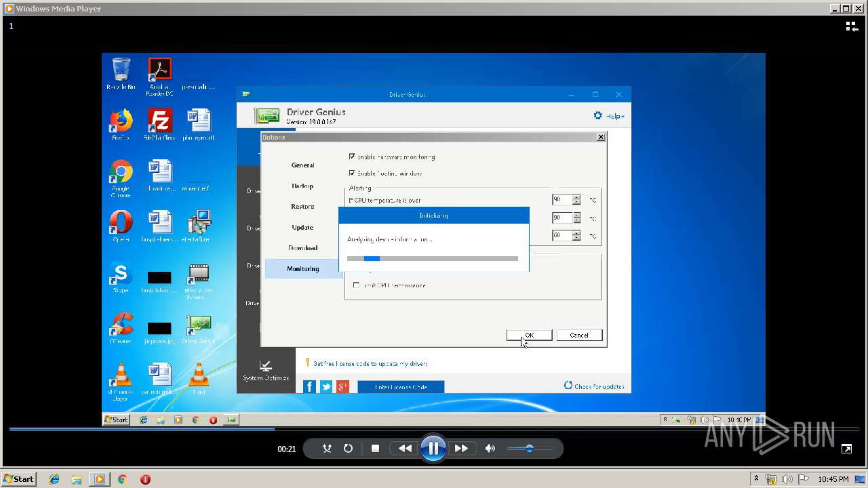Select the General options tab

pos(302,165)
